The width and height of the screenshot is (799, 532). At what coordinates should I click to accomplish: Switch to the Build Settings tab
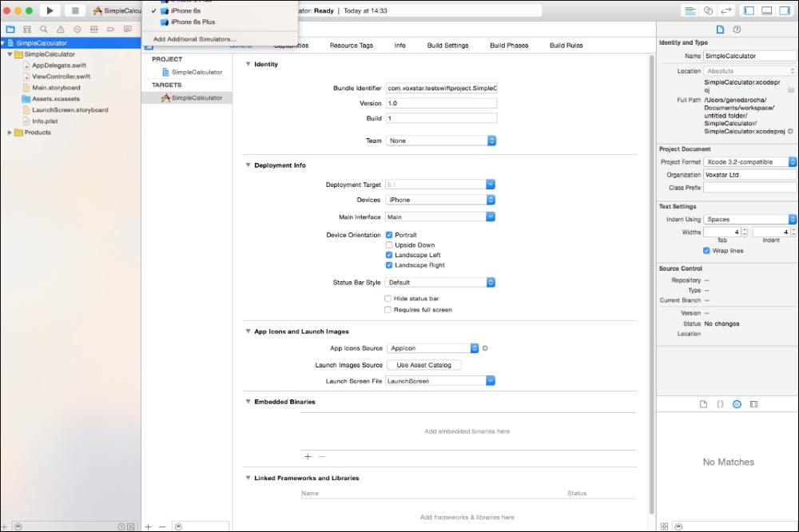coord(447,46)
